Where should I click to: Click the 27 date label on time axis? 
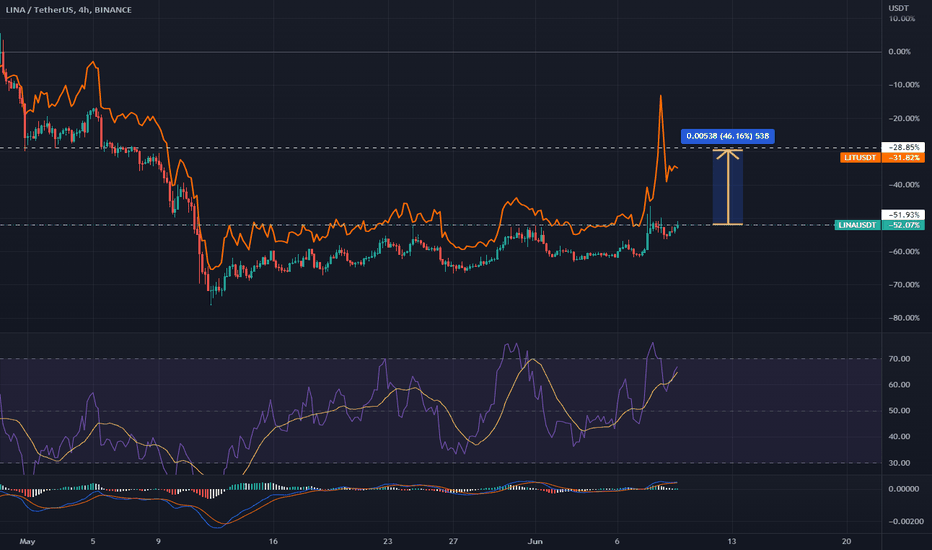point(453,542)
